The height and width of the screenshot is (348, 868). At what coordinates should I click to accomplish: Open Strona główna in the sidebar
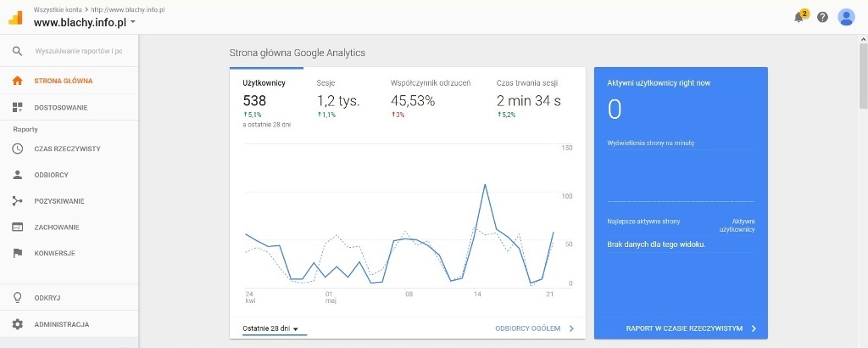click(70, 81)
